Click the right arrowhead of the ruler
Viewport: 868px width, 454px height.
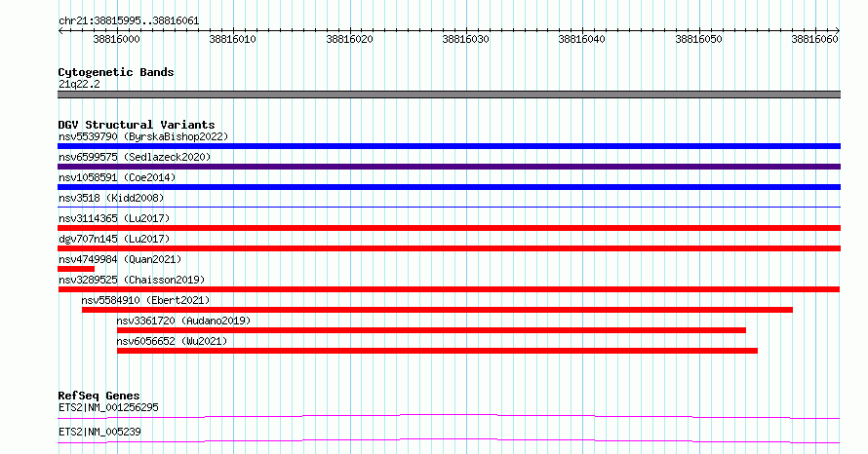pyautogui.click(x=838, y=30)
